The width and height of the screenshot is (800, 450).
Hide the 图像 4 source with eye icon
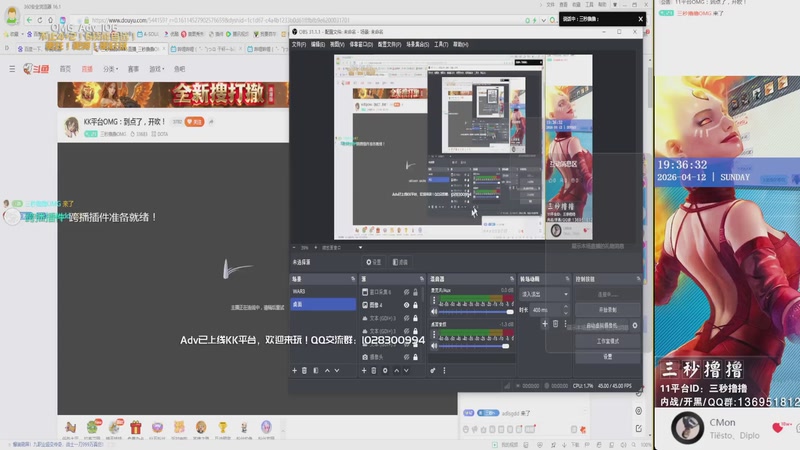coord(407,305)
